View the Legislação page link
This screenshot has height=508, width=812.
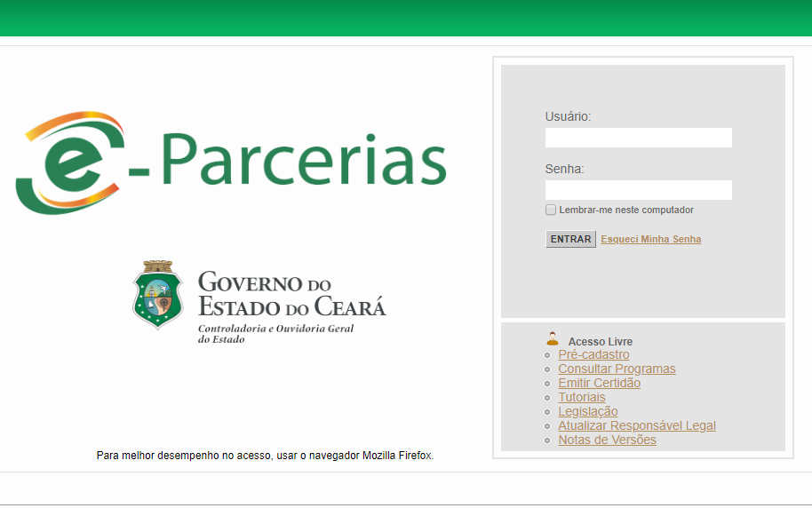tap(587, 412)
